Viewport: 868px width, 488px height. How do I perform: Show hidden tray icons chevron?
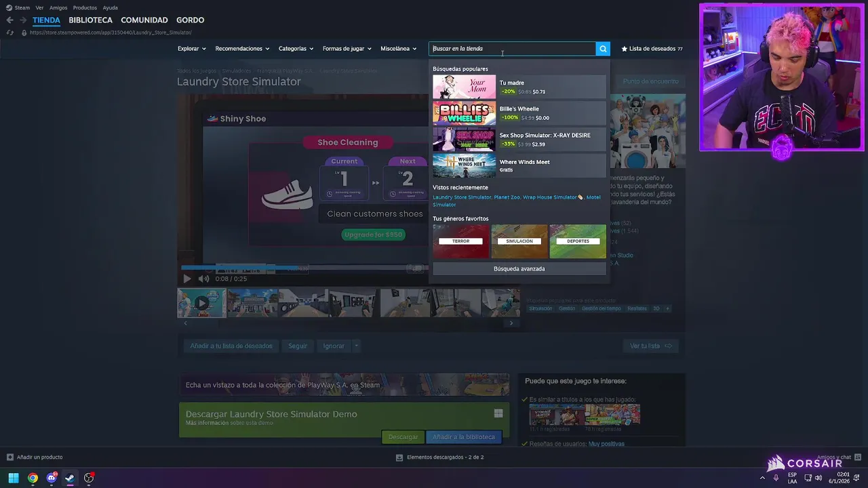tap(762, 478)
